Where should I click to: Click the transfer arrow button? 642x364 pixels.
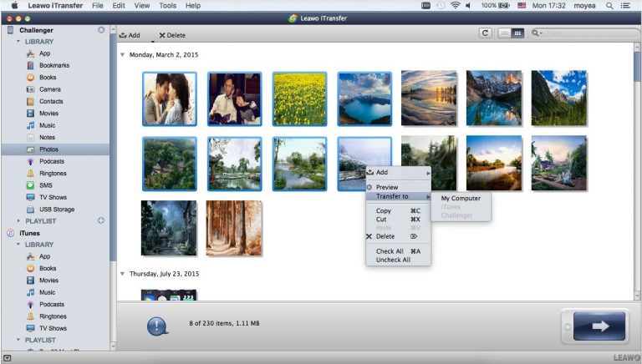(x=599, y=326)
